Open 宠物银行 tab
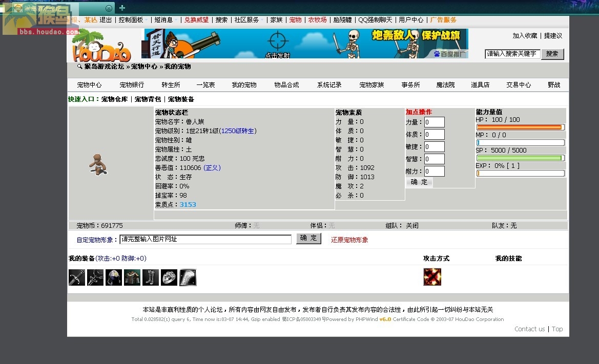This screenshot has height=364, width=599. (x=132, y=84)
